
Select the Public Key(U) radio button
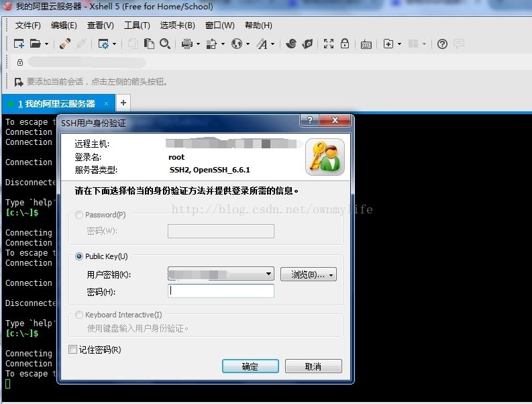[x=78, y=256]
